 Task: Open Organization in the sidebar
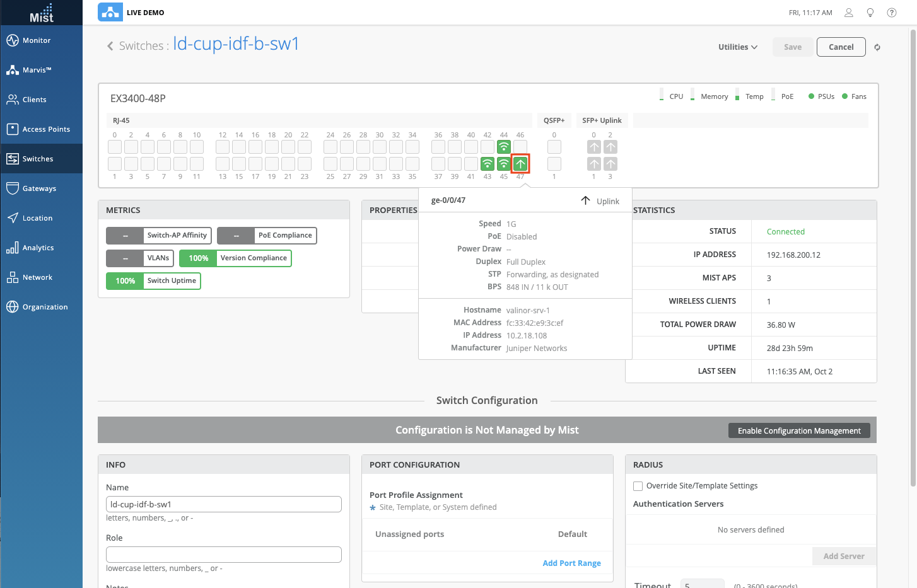point(41,307)
